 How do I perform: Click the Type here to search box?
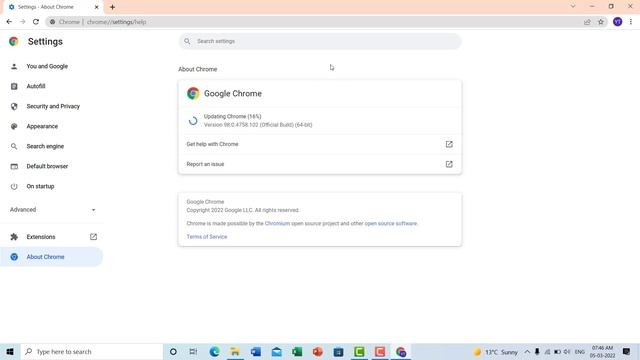click(x=91, y=351)
